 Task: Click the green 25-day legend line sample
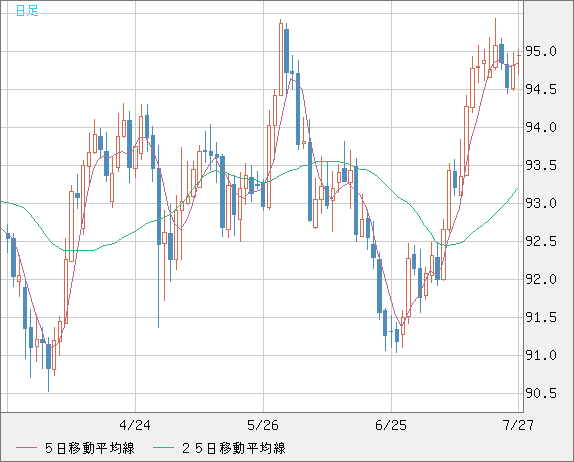[x=163, y=448]
